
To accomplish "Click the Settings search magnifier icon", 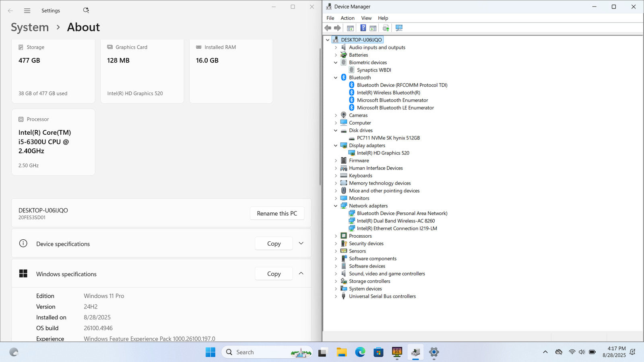I will (x=86, y=10).
